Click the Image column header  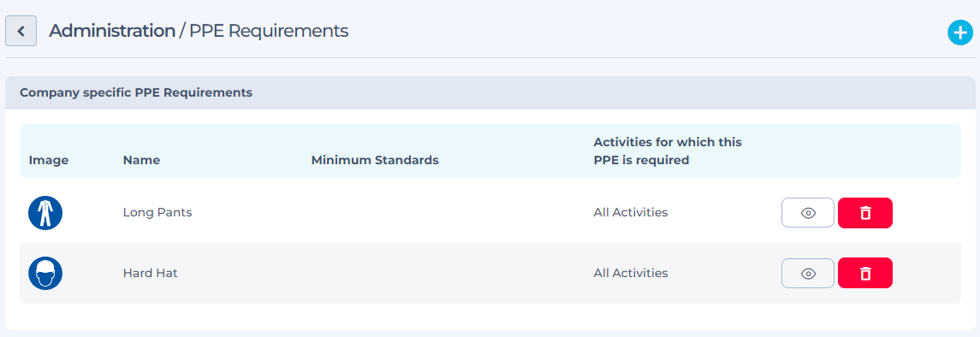coord(49,161)
